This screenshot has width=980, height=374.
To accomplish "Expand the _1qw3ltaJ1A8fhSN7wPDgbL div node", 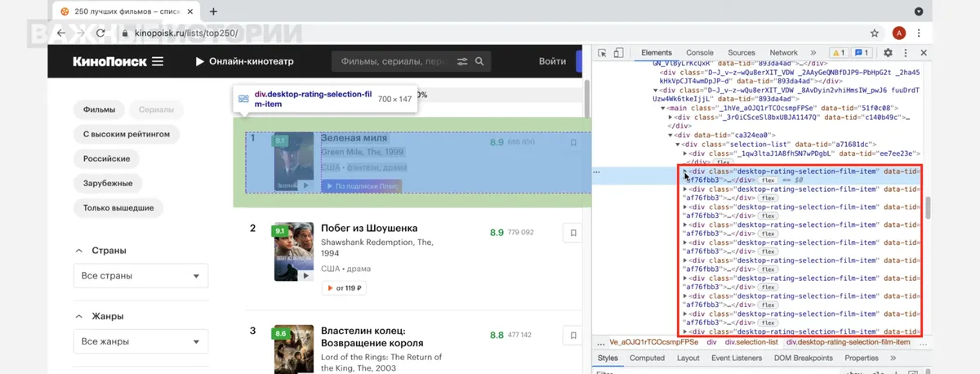I will [685, 153].
